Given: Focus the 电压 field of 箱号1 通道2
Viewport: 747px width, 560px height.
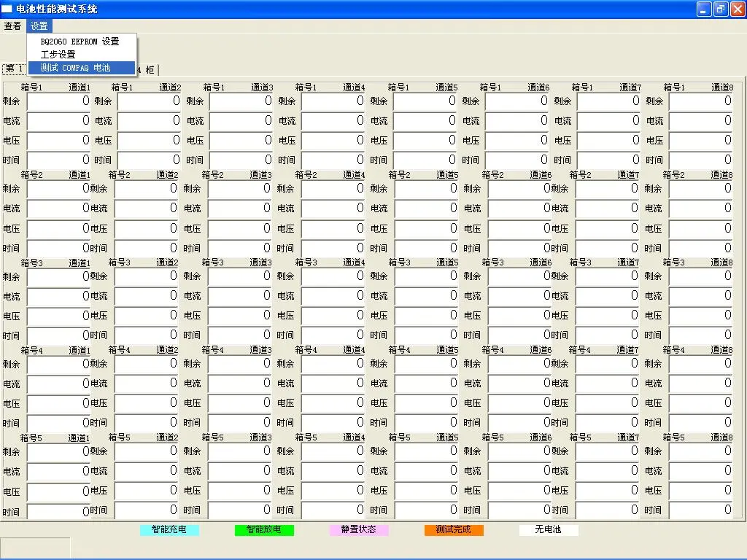Looking at the screenshot, I should [149, 140].
